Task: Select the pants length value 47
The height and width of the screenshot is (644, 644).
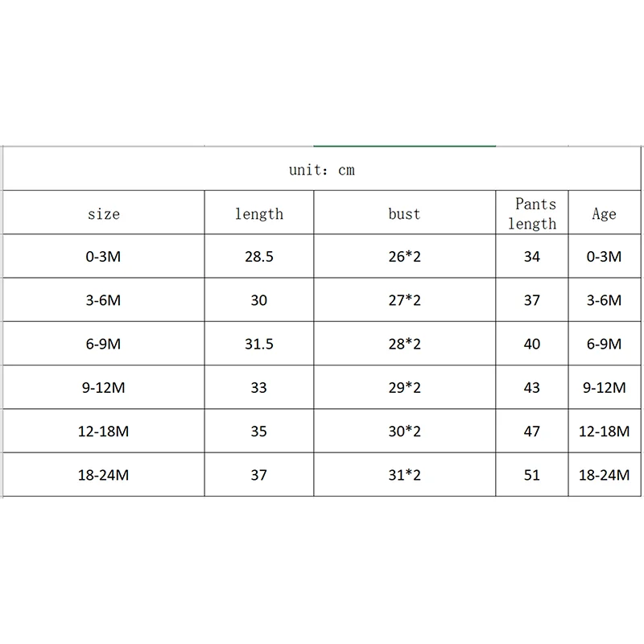Action: tap(532, 431)
